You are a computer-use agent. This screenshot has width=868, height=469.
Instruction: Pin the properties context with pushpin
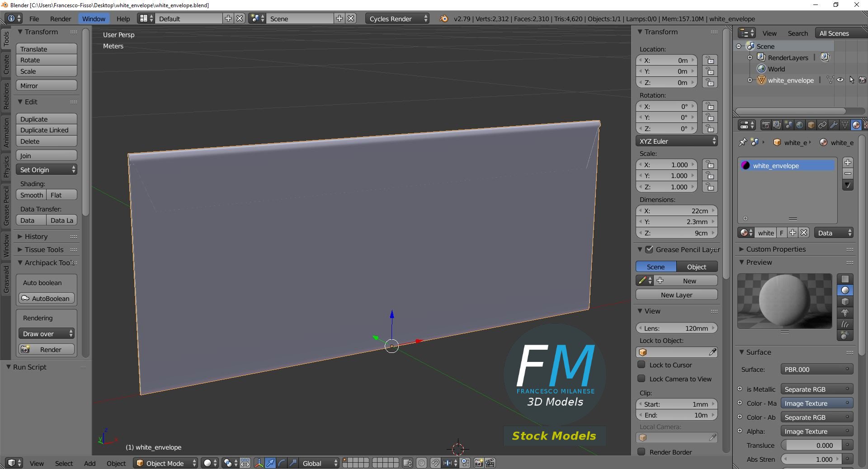tap(743, 142)
